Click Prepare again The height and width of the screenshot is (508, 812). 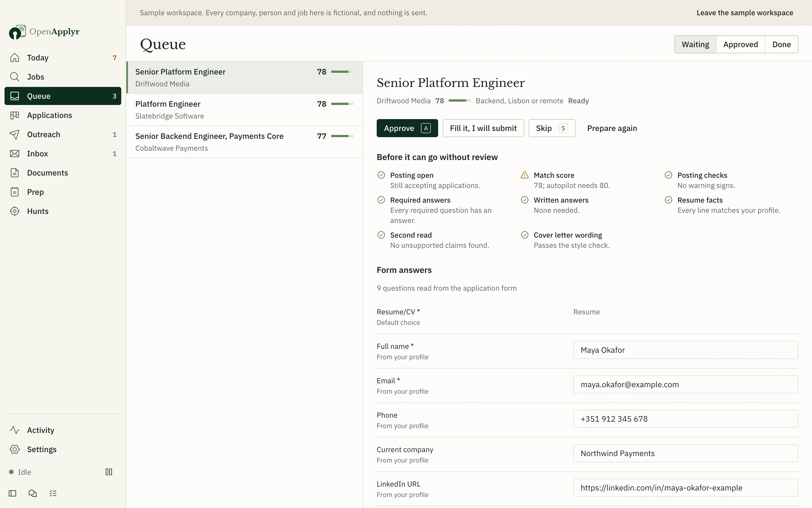[612, 128]
